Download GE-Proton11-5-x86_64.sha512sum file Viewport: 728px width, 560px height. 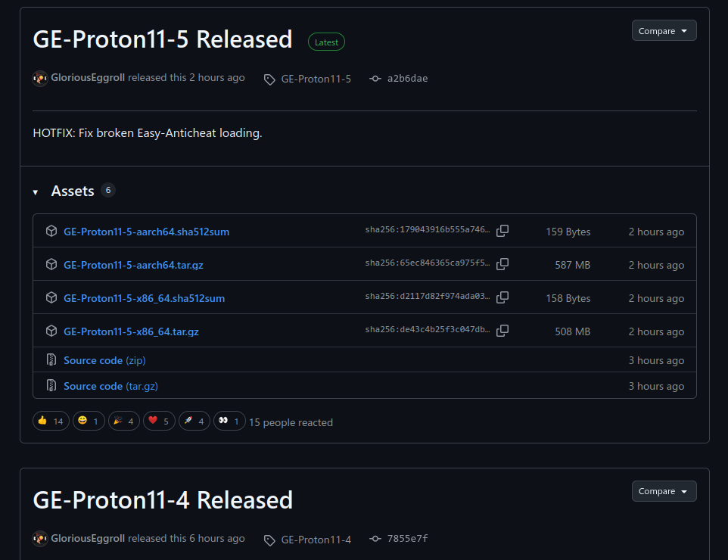(x=144, y=298)
